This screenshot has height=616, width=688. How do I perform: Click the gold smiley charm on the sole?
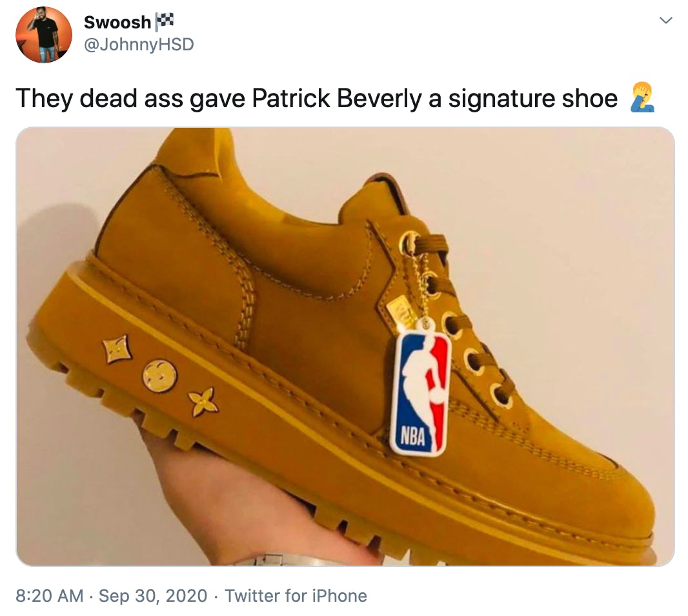point(159,375)
